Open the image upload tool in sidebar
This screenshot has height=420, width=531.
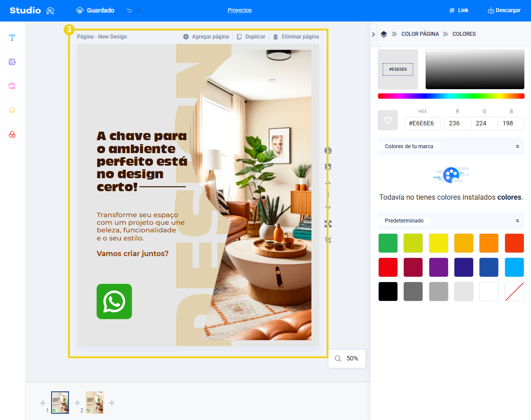(12, 62)
